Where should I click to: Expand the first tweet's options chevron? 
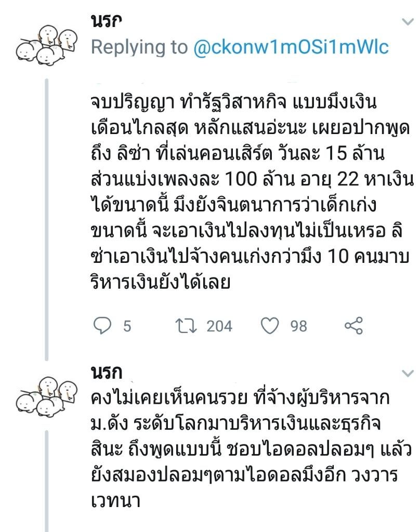408,22
